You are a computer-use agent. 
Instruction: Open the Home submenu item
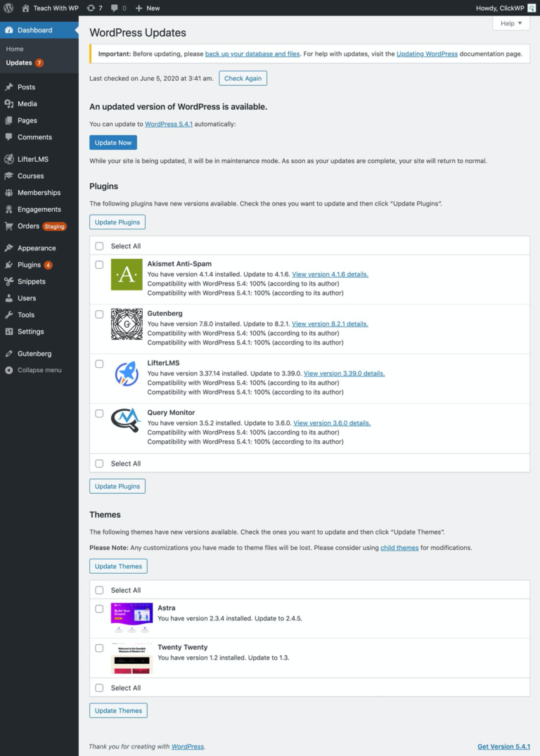click(15, 49)
